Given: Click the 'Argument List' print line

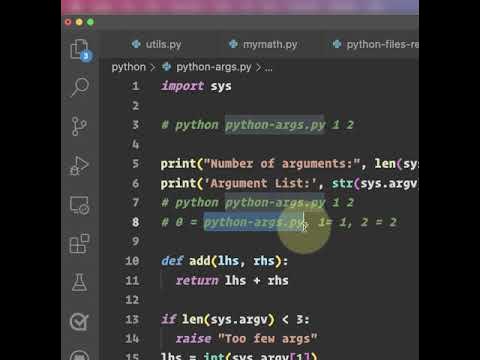Looking at the screenshot, I should tap(289, 184).
